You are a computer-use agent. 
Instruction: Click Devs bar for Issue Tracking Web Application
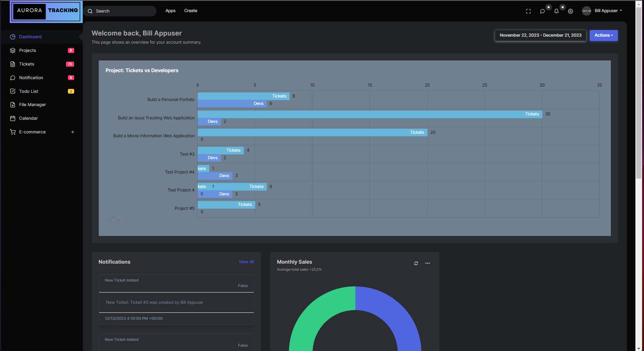click(209, 122)
